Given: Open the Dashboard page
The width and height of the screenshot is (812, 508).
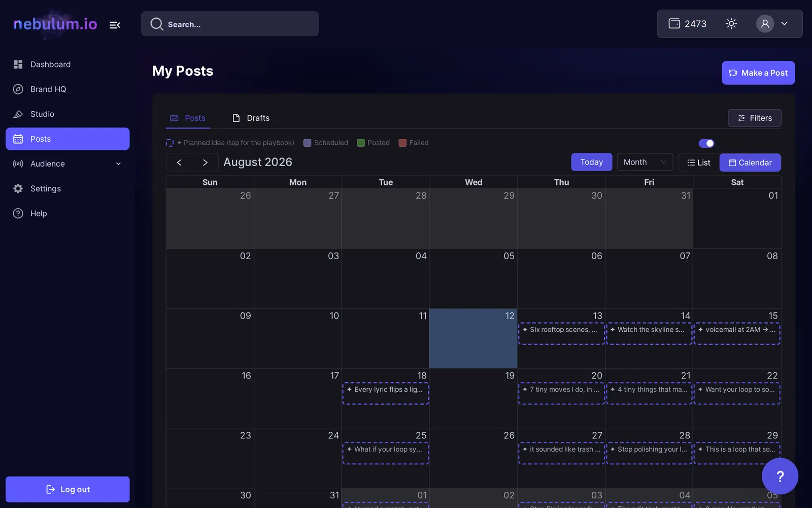Looking at the screenshot, I should (x=67, y=65).
